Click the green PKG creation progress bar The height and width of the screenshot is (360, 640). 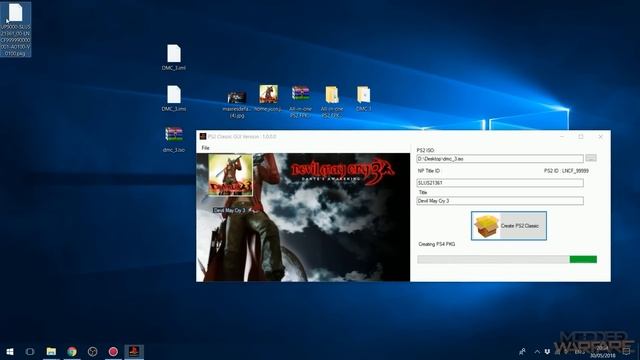pos(507,259)
